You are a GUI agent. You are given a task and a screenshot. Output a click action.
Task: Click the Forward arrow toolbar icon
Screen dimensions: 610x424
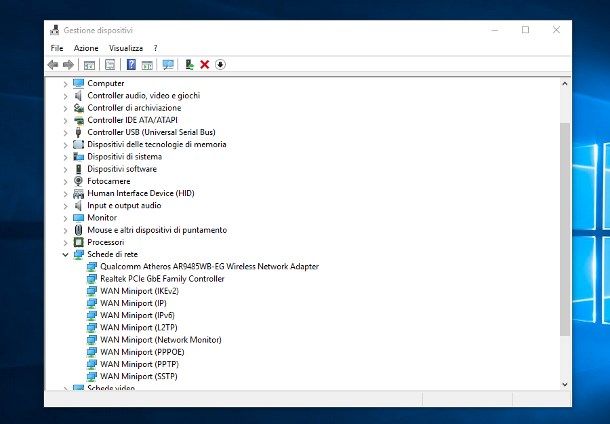click(68, 65)
